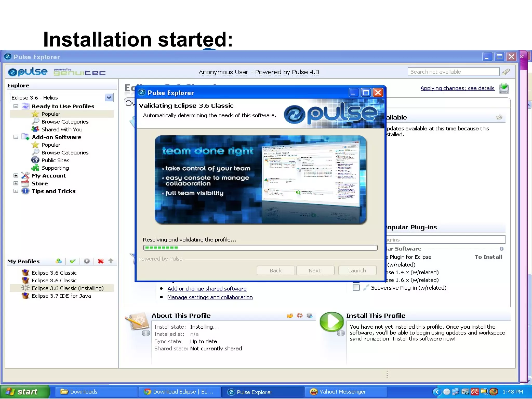Click the red delete icon in My Profiles
The height and width of the screenshot is (399, 532).
tap(101, 261)
